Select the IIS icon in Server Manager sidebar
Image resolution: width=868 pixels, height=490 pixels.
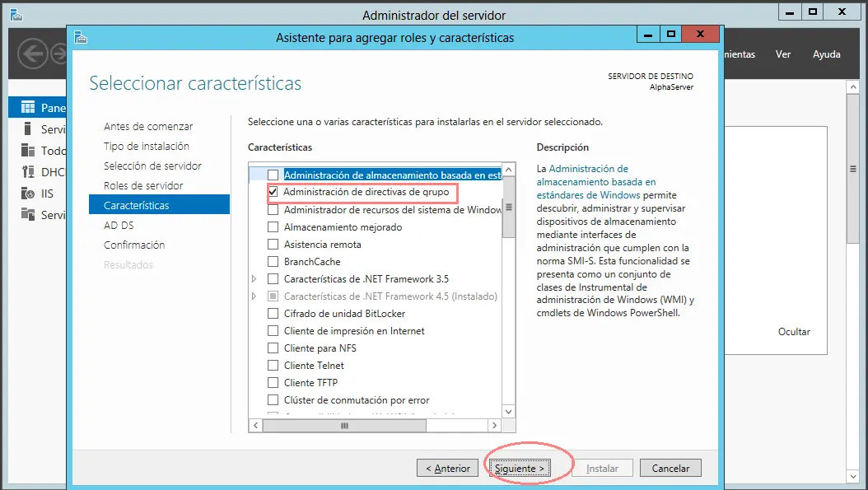tap(28, 194)
